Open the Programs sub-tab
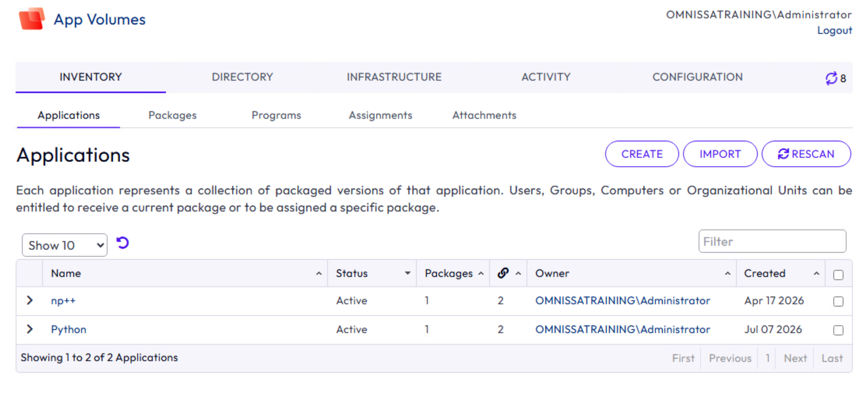The image size is (868, 395). 276,115
